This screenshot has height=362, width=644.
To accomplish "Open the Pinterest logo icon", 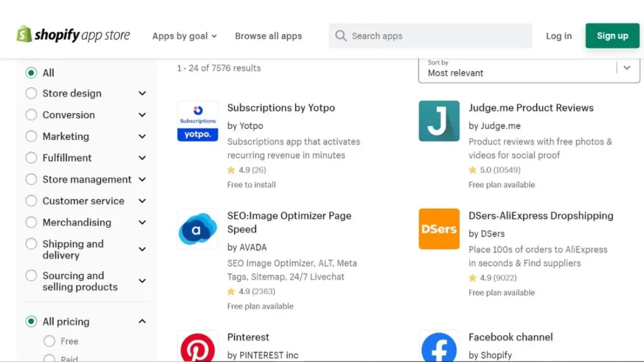I will tap(197, 347).
